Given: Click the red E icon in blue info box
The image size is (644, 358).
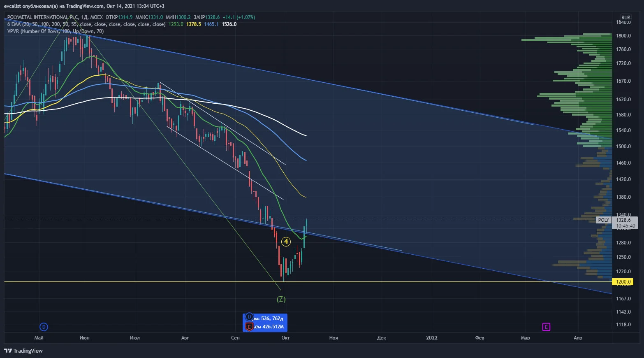Looking at the screenshot, I should tap(249, 327).
